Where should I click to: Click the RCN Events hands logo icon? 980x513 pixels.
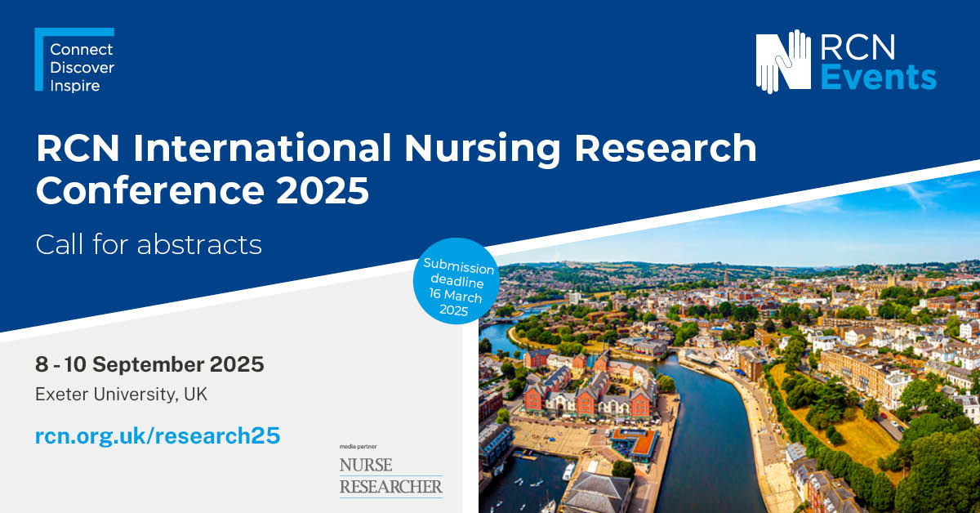click(783, 64)
